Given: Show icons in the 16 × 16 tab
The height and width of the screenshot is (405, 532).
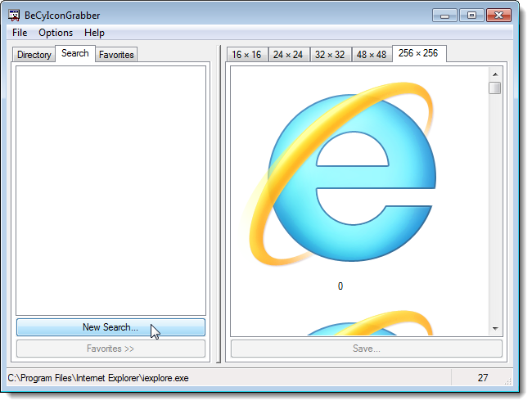Looking at the screenshot, I should [x=246, y=55].
